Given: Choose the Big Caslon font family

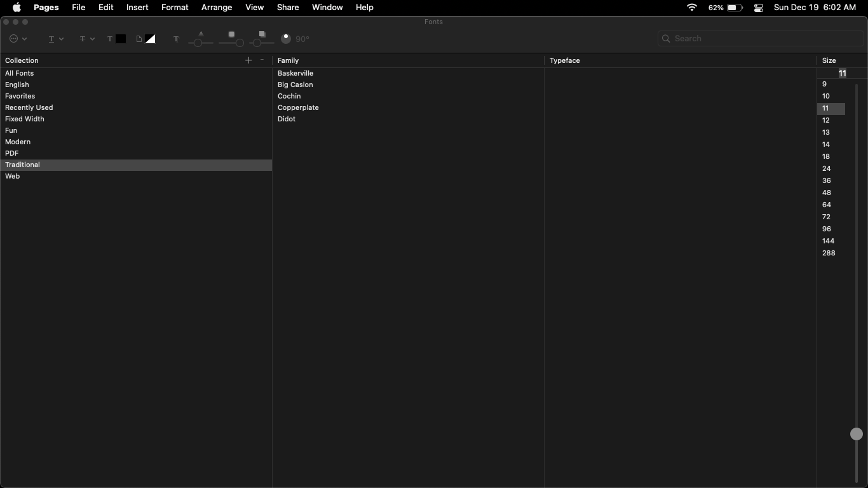Looking at the screenshot, I should pos(409,85).
